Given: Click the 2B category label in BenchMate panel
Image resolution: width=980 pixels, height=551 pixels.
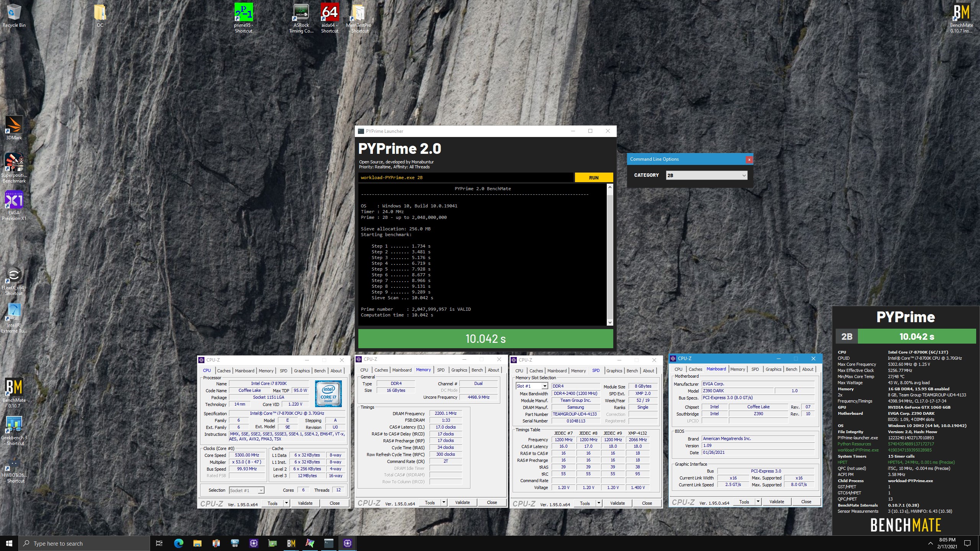Looking at the screenshot, I should [x=846, y=337].
